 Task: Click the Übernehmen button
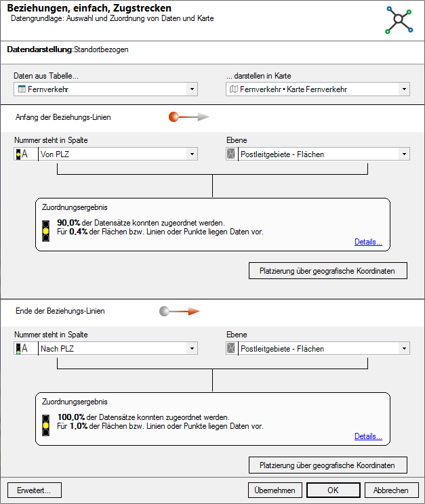pyautogui.click(x=275, y=490)
